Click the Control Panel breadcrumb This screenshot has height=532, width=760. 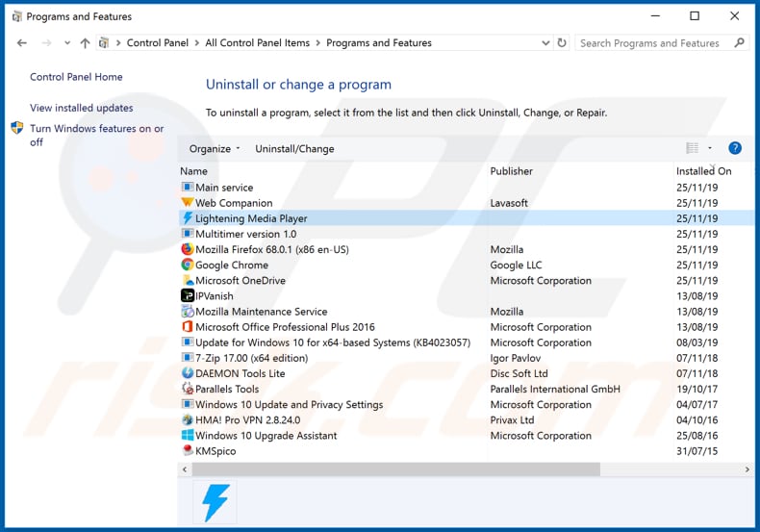coord(158,42)
